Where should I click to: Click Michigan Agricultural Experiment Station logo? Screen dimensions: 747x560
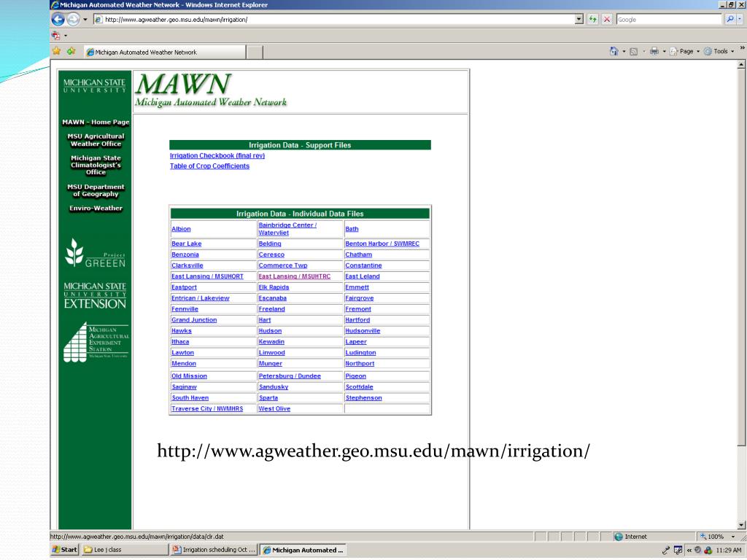pyautogui.click(x=96, y=343)
